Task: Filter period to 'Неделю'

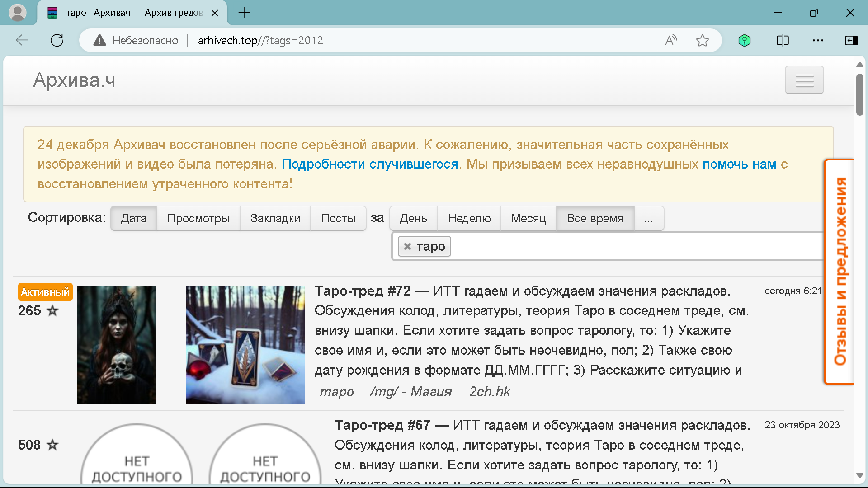Action: point(469,218)
